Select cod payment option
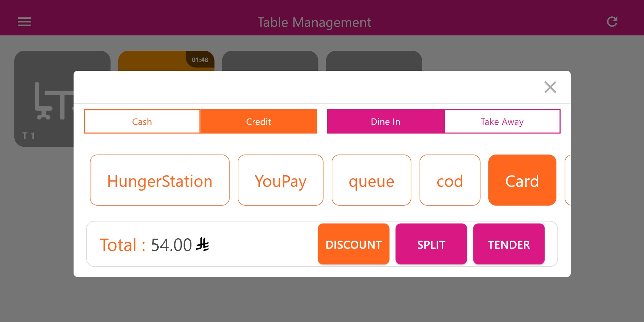Image resolution: width=644 pixels, height=322 pixels. [450, 180]
